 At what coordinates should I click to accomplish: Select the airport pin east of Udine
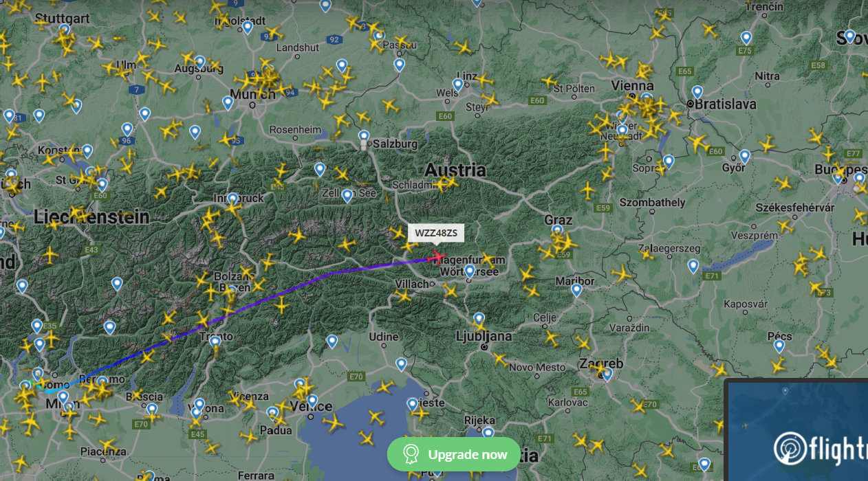401,364
